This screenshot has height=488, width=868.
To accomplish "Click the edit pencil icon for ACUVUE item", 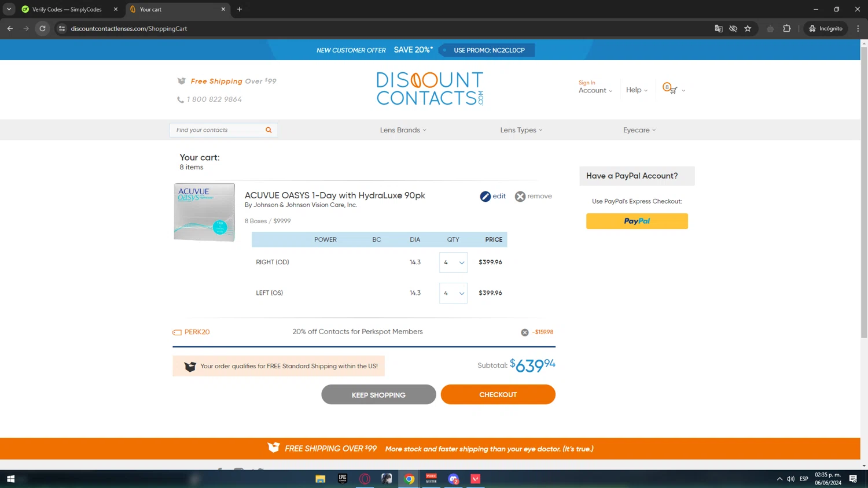I will click(485, 197).
